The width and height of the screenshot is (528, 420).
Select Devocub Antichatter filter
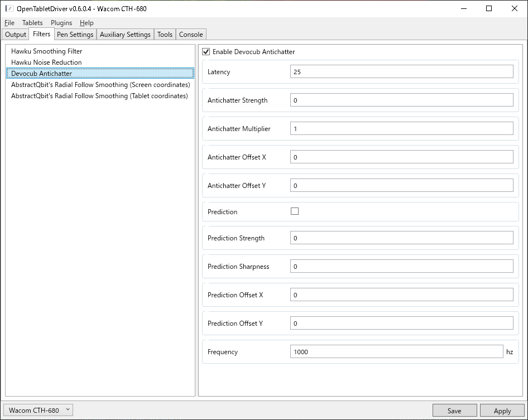pos(100,74)
